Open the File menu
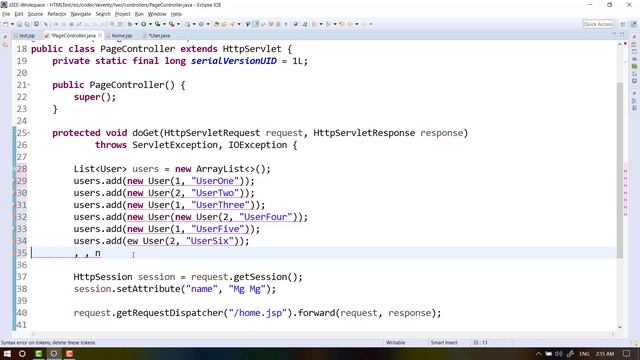 [6, 14]
